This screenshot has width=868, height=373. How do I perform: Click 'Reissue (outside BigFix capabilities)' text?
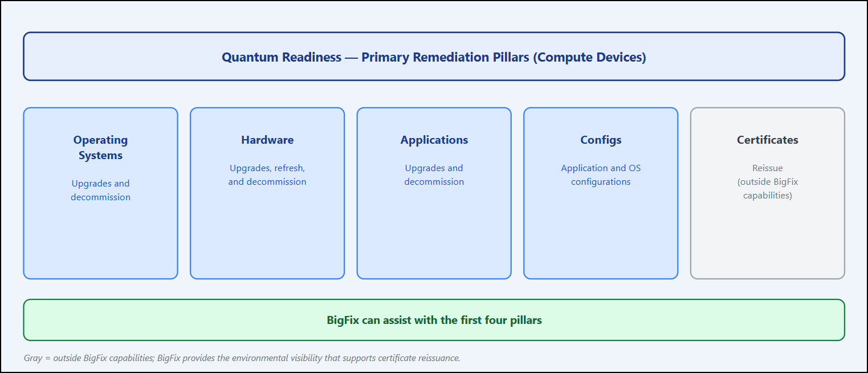768,182
